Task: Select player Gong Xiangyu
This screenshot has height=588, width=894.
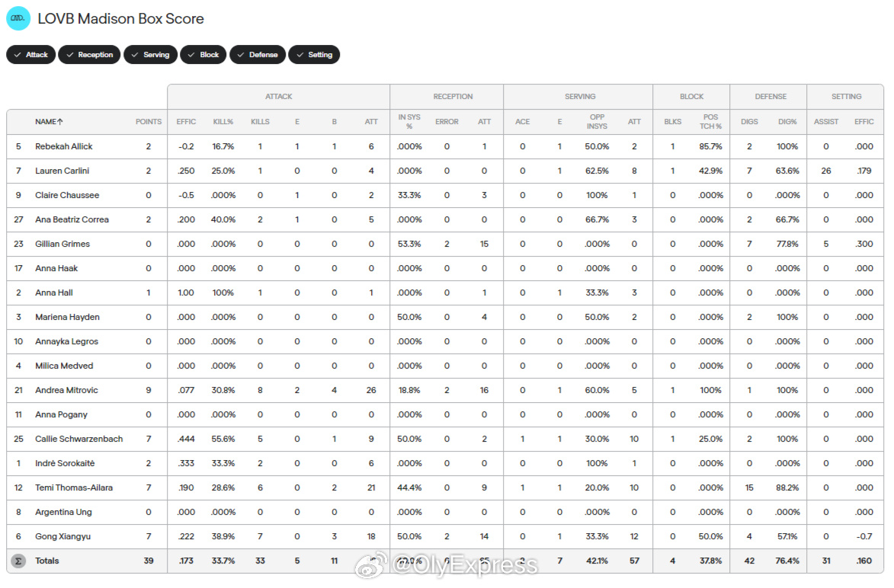Action: tap(62, 537)
